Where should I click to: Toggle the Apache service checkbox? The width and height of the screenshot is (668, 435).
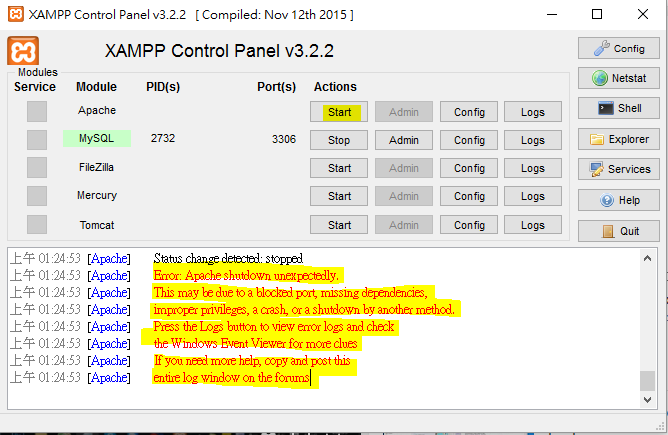point(37,112)
